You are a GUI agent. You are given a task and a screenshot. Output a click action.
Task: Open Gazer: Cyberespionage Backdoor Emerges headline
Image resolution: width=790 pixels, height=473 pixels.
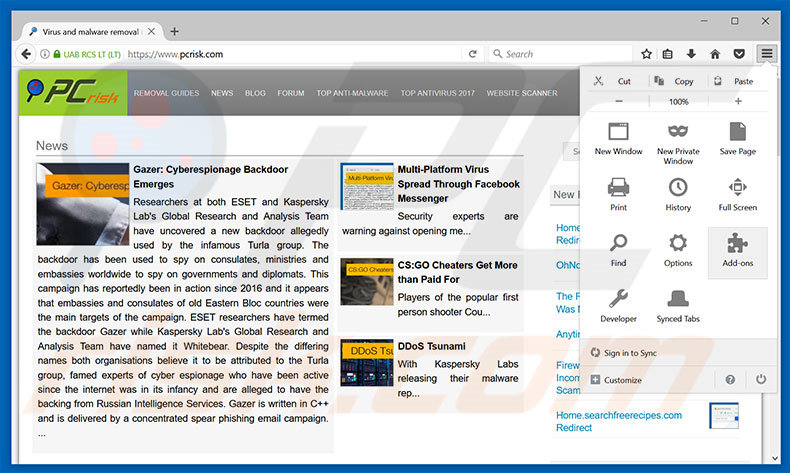click(x=211, y=177)
